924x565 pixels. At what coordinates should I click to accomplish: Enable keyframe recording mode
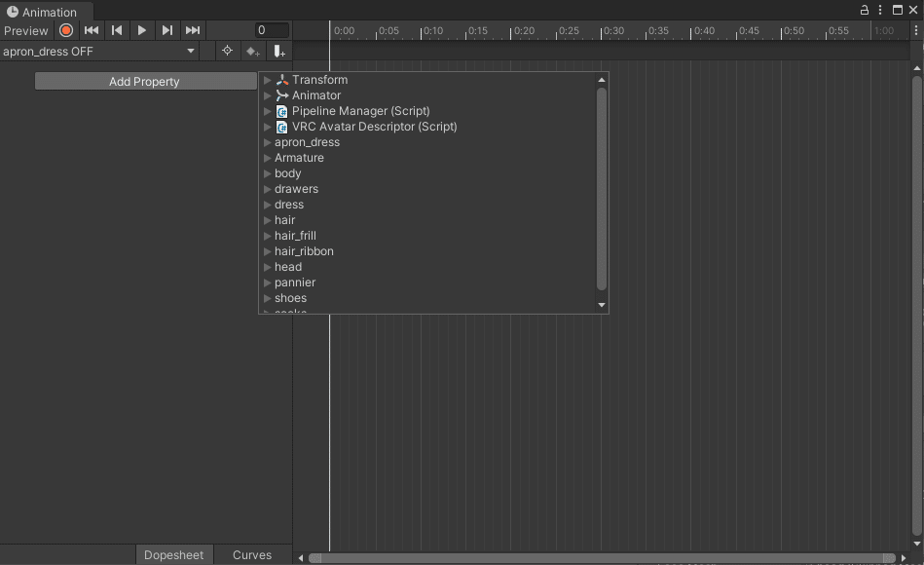(x=66, y=30)
